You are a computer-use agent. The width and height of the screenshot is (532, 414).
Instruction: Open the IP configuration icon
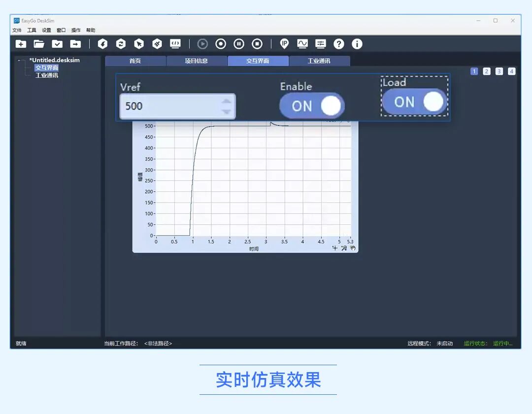coord(284,44)
